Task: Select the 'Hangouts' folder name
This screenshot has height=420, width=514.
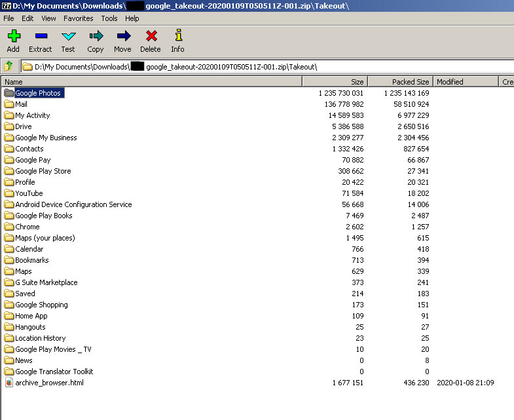Action: [x=30, y=327]
